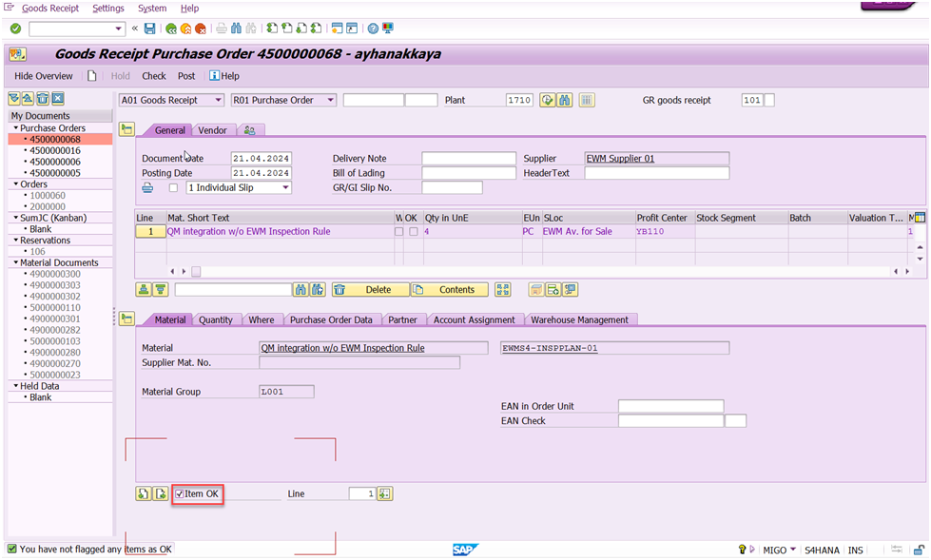Click the Print icon in the top toolbar
Image resolution: width=931 pixels, height=560 pixels.
(222, 29)
